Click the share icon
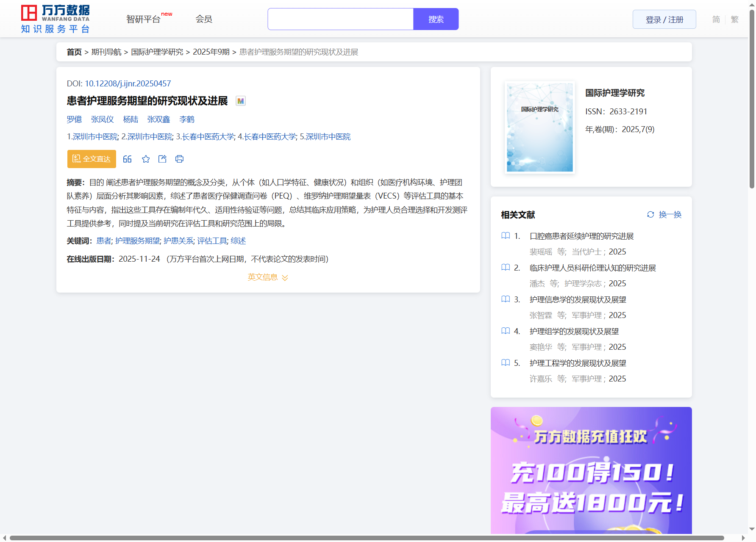 162,159
